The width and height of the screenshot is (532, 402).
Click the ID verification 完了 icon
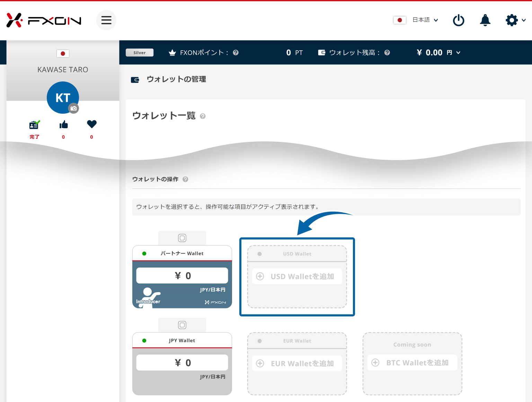(x=34, y=124)
